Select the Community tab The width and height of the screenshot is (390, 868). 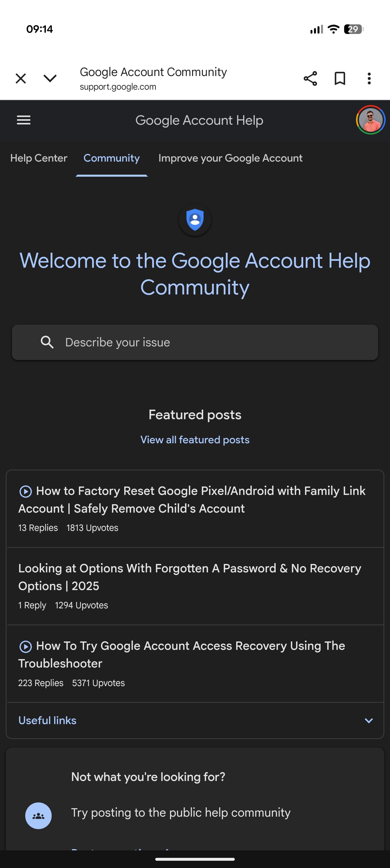[x=111, y=158]
